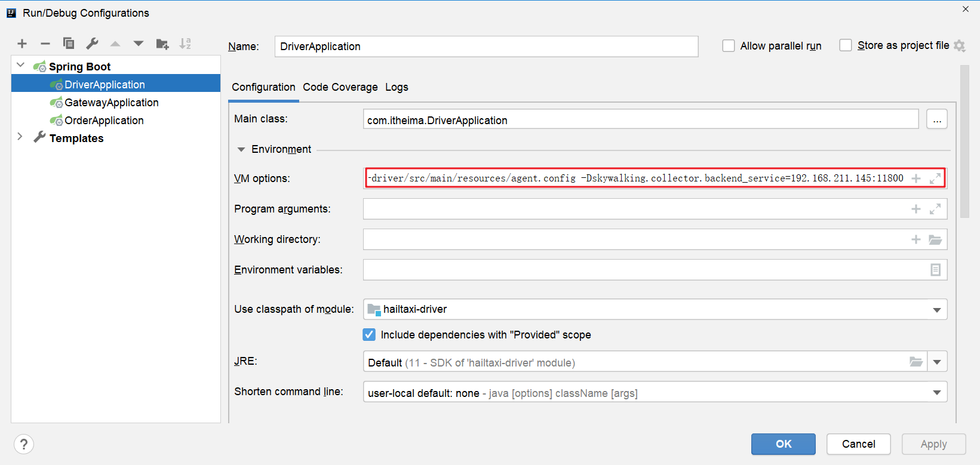Open JRE dropdown arrow
Viewport: 980px width, 465px height.
click(937, 362)
